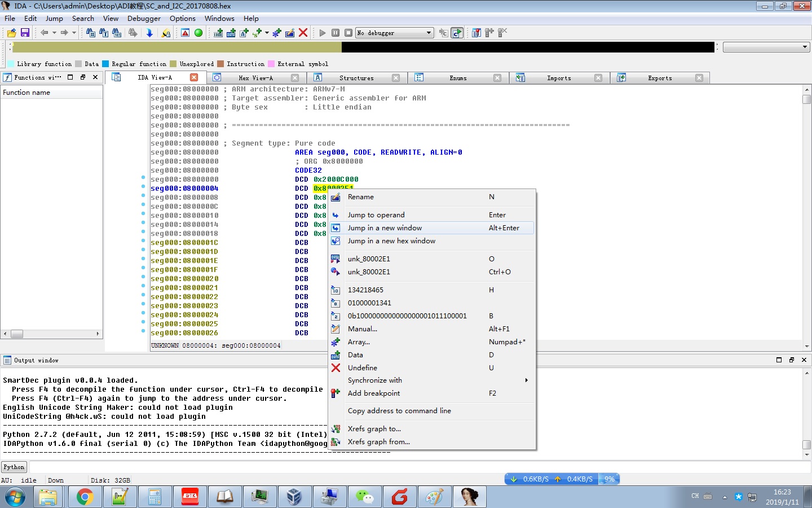Click the Open file toolbar icon

pyautogui.click(x=11, y=33)
